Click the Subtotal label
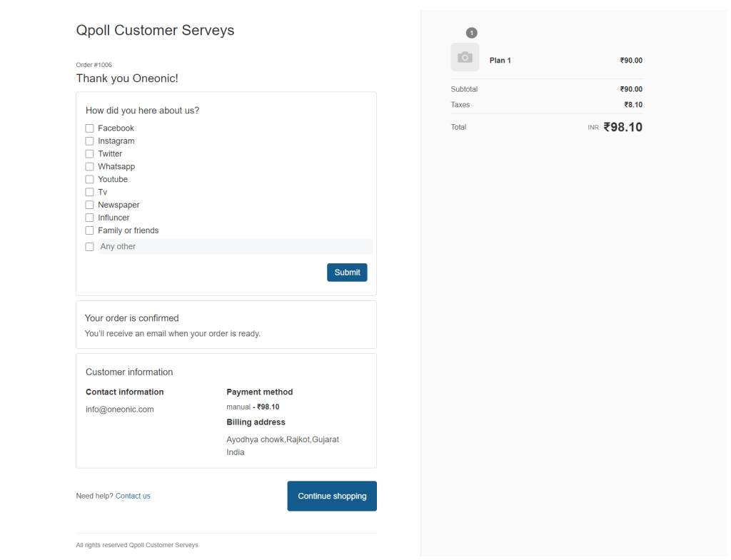Image resolution: width=731 pixels, height=560 pixels. 464,89
